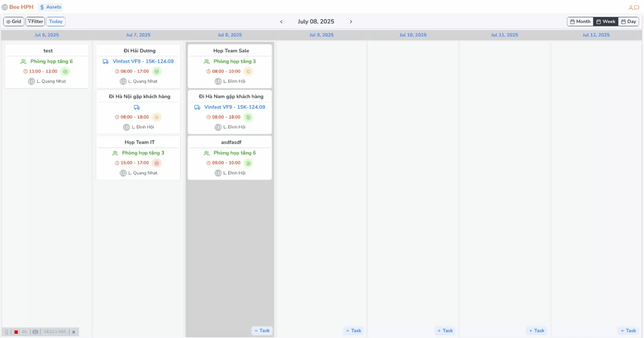This screenshot has width=644, height=338.
Task: Click the left chevron to view previous week
Action: (282, 22)
